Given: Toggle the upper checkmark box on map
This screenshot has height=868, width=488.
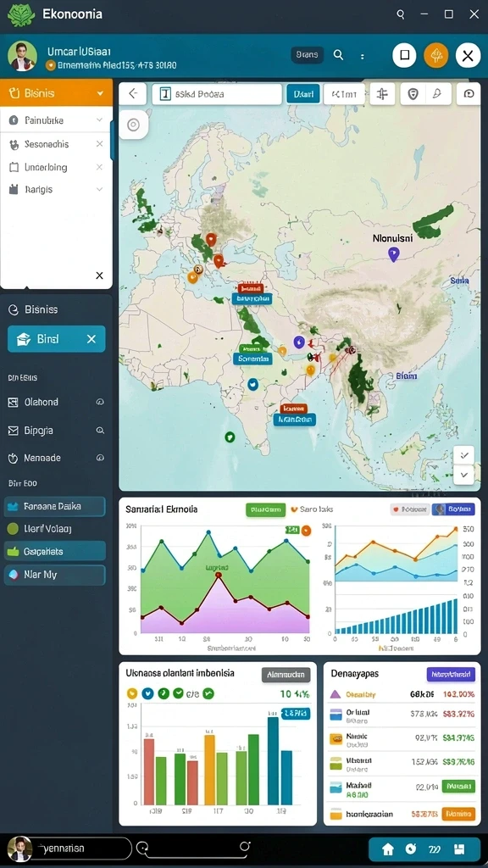Looking at the screenshot, I should [x=463, y=455].
